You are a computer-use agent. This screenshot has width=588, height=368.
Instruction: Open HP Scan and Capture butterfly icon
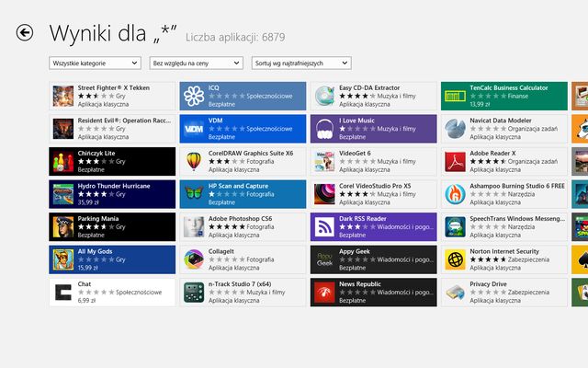click(x=194, y=194)
